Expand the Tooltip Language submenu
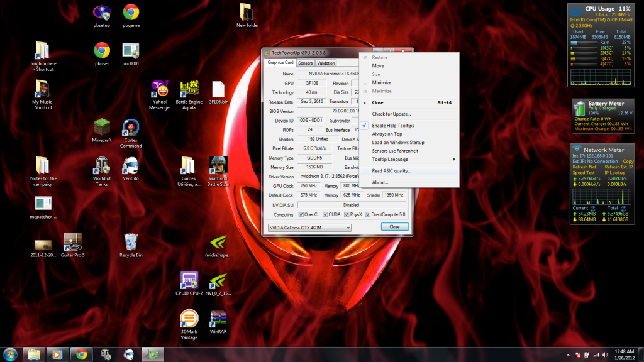This screenshot has height=362, width=644. (x=409, y=159)
